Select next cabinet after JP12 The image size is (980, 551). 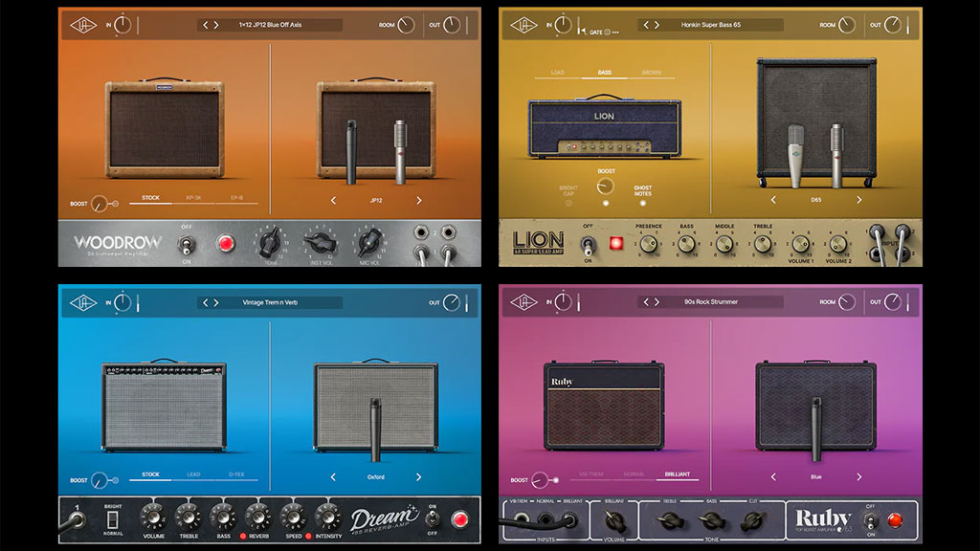tap(419, 201)
